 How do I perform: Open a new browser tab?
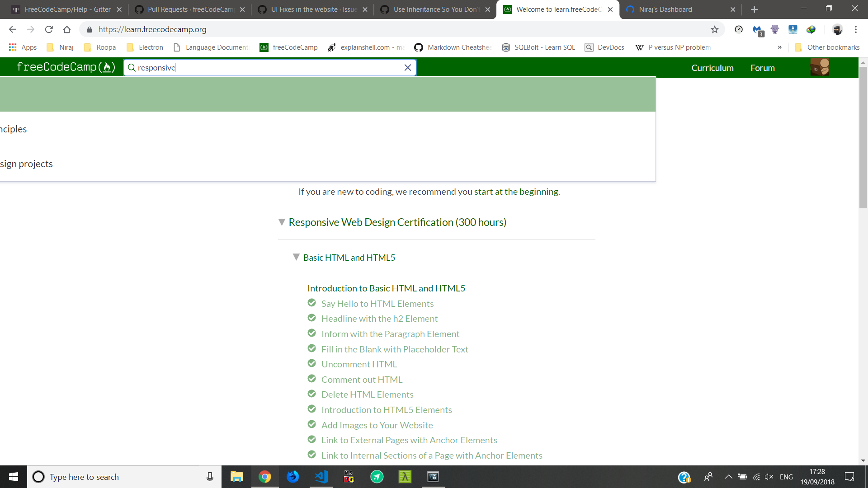(x=754, y=9)
